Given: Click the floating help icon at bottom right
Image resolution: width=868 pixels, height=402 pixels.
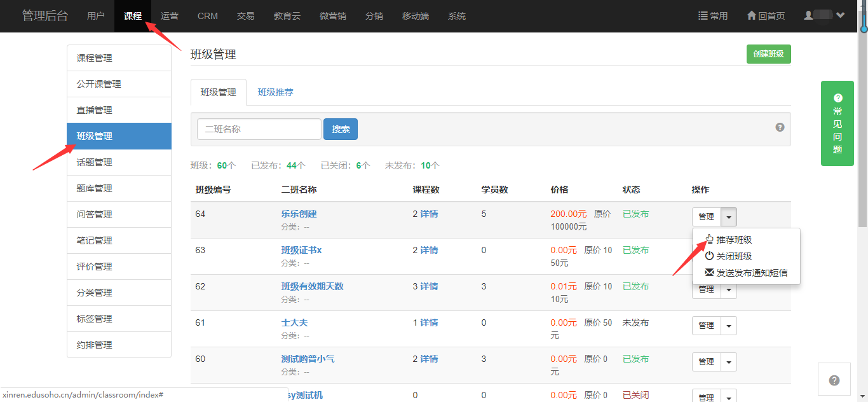Looking at the screenshot, I should 834,380.
